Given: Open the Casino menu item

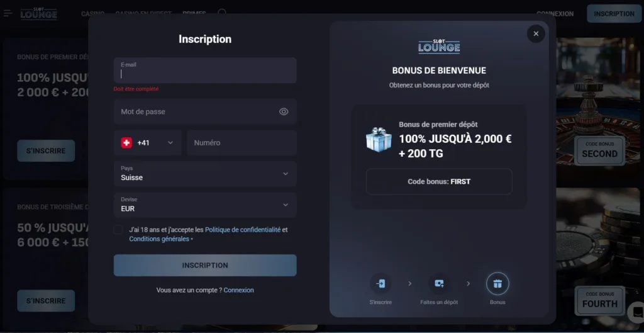Looking at the screenshot, I should pos(92,14).
